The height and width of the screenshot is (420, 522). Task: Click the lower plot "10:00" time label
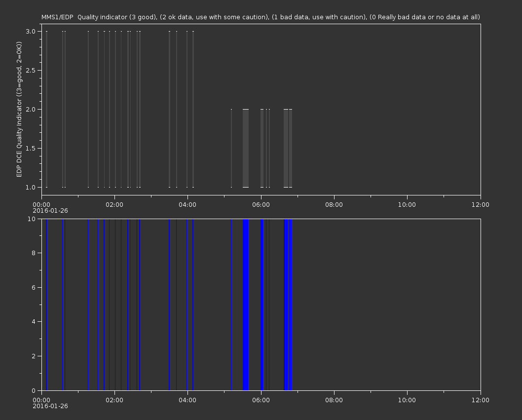pos(407,400)
